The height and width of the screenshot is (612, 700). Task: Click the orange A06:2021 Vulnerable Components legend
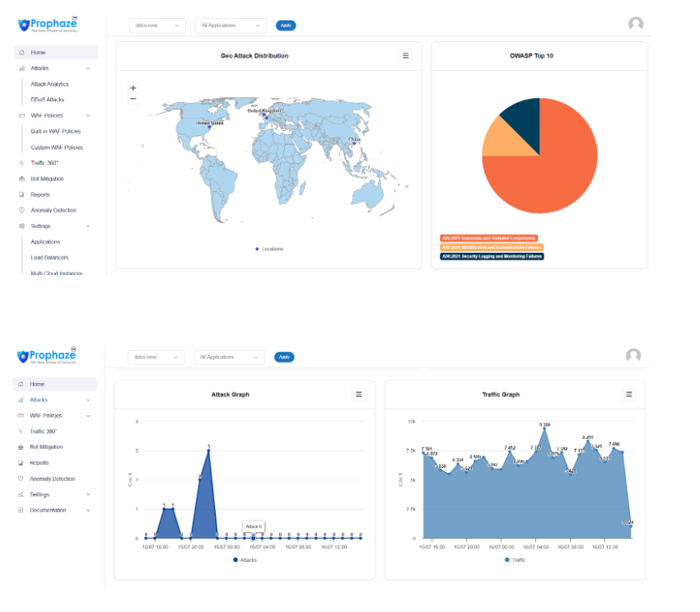point(488,238)
